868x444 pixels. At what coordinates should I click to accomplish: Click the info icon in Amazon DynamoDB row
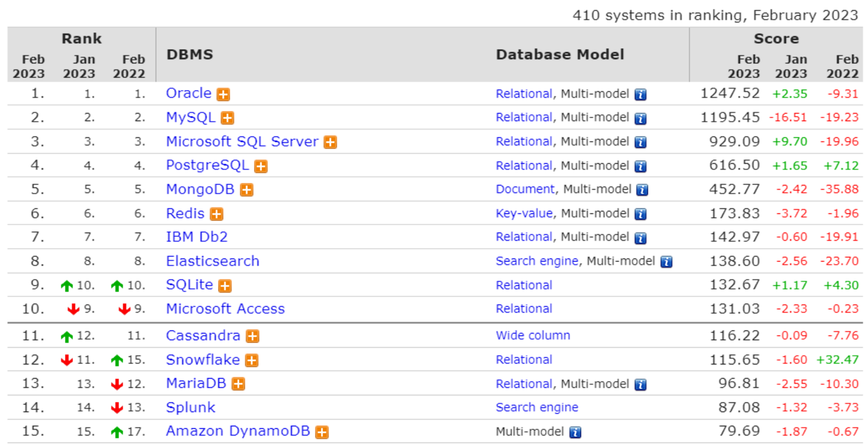(575, 432)
